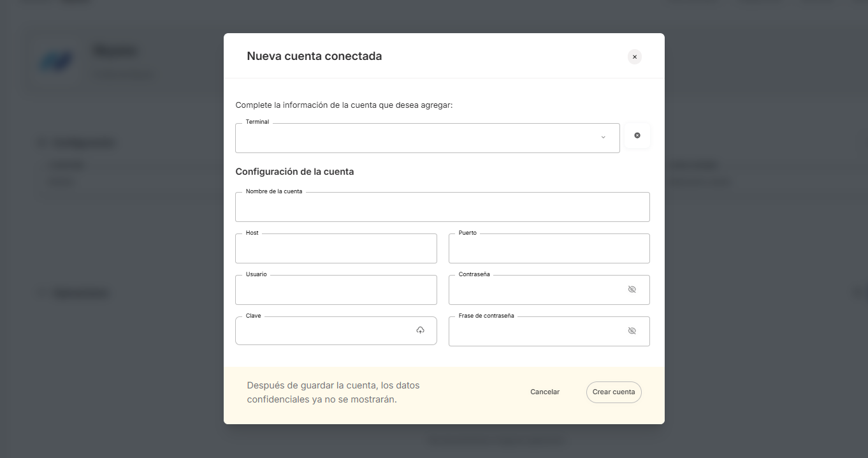Clear the Terminal selection with the x icon
Viewport: 868px width, 458px height.
[x=637, y=136]
